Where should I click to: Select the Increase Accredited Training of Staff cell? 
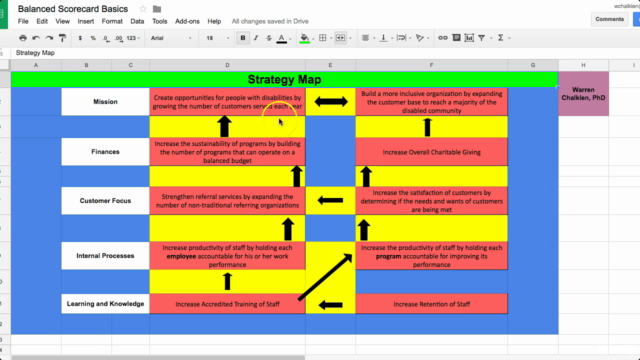pyautogui.click(x=227, y=304)
